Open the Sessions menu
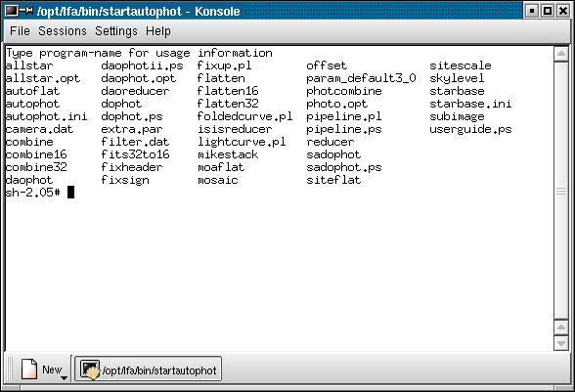 pos(63,31)
